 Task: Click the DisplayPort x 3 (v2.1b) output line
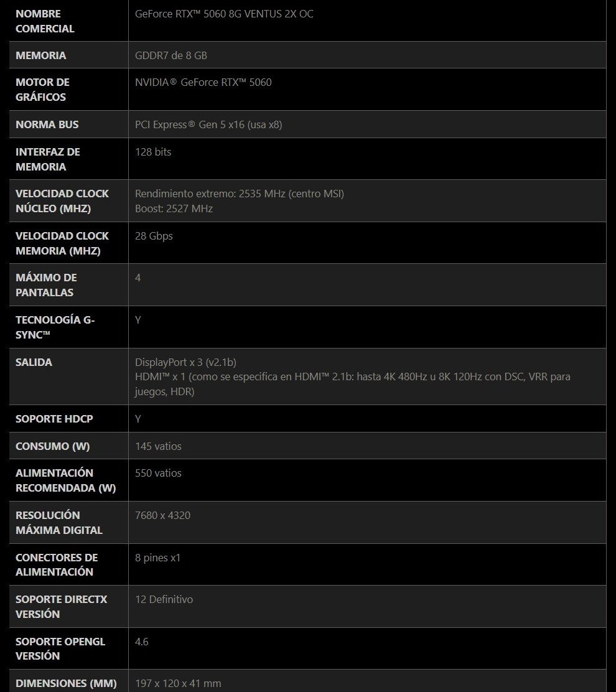[x=185, y=362]
